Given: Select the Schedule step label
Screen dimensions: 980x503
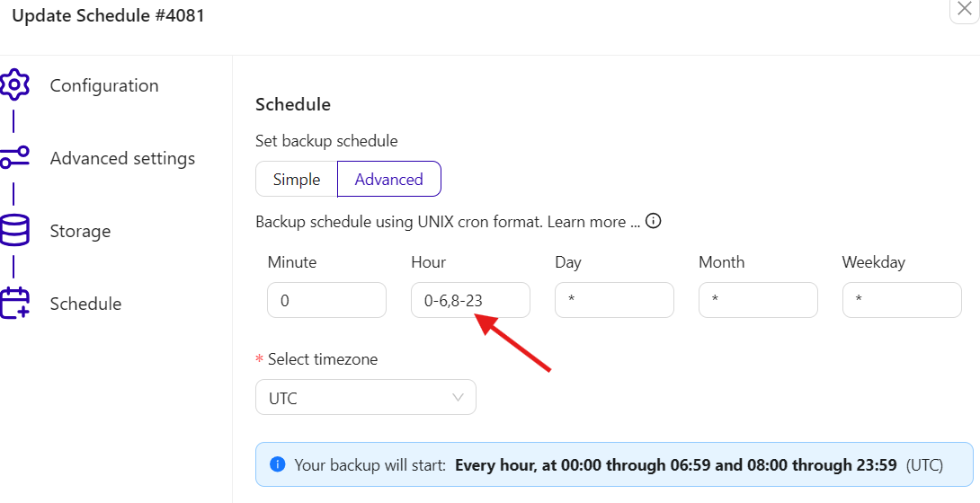Looking at the screenshot, I should point(85,304).
